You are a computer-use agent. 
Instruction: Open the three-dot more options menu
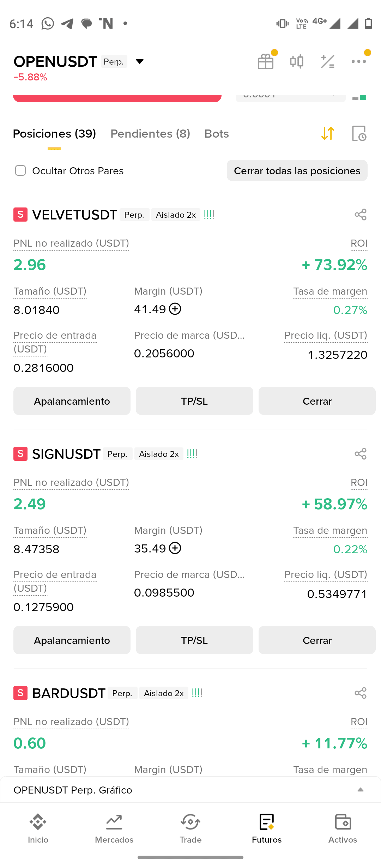coord(358,62)
